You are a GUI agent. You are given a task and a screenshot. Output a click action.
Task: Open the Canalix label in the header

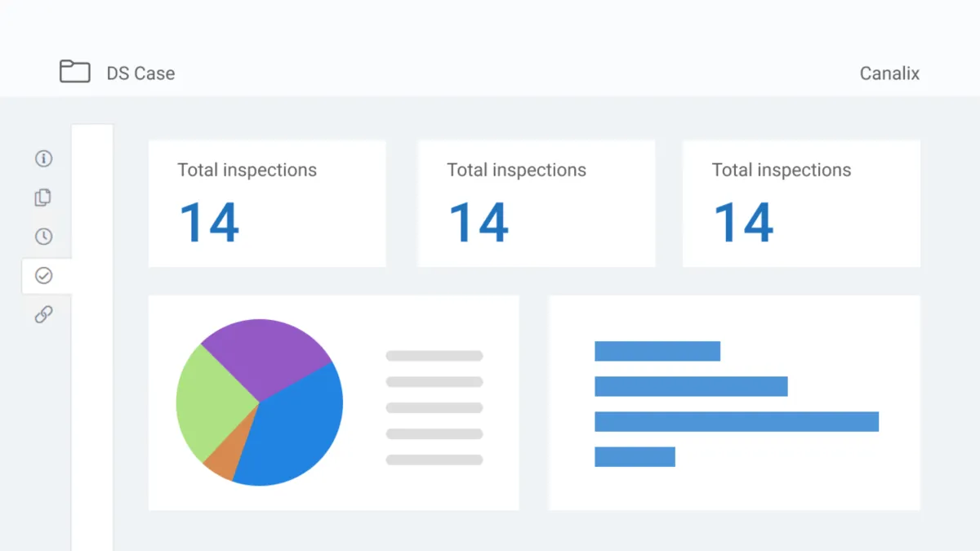(889, 73)
